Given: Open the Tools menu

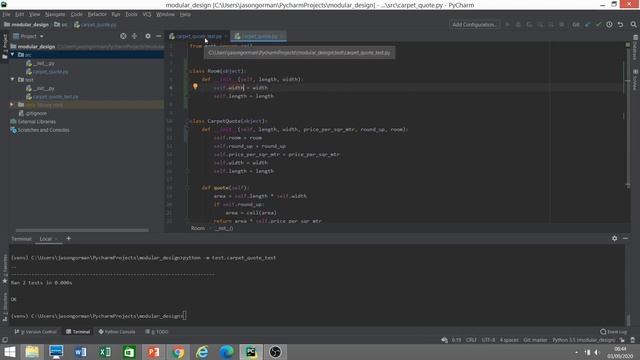Looking at the screenshot, I should (131, 14).
